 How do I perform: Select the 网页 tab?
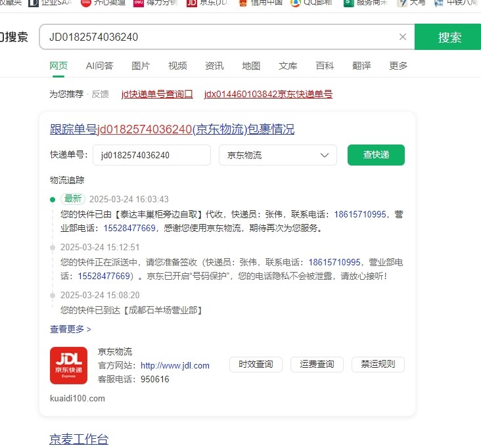point(58,66)
